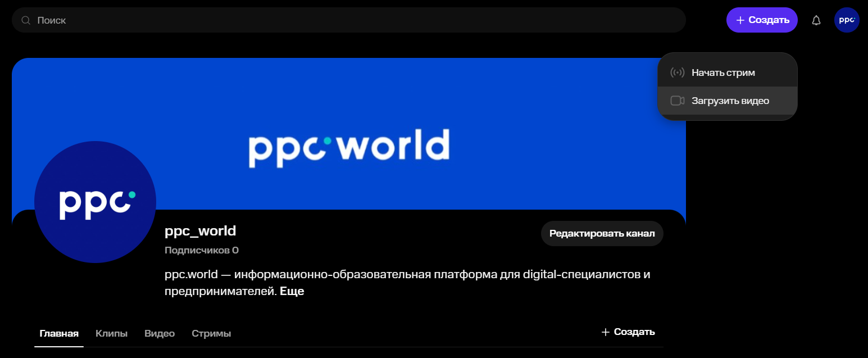Click the channel description text
Viewport: 868px width, 358px height.
pyautogui.click(x=407, y=283)
